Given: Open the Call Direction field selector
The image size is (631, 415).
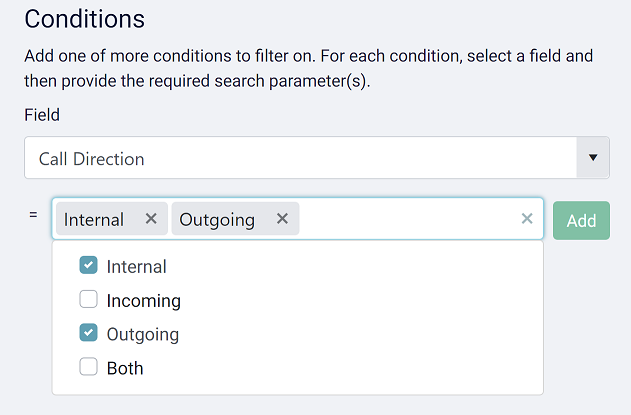Looking at the screenshot, I should coord(300,158).
